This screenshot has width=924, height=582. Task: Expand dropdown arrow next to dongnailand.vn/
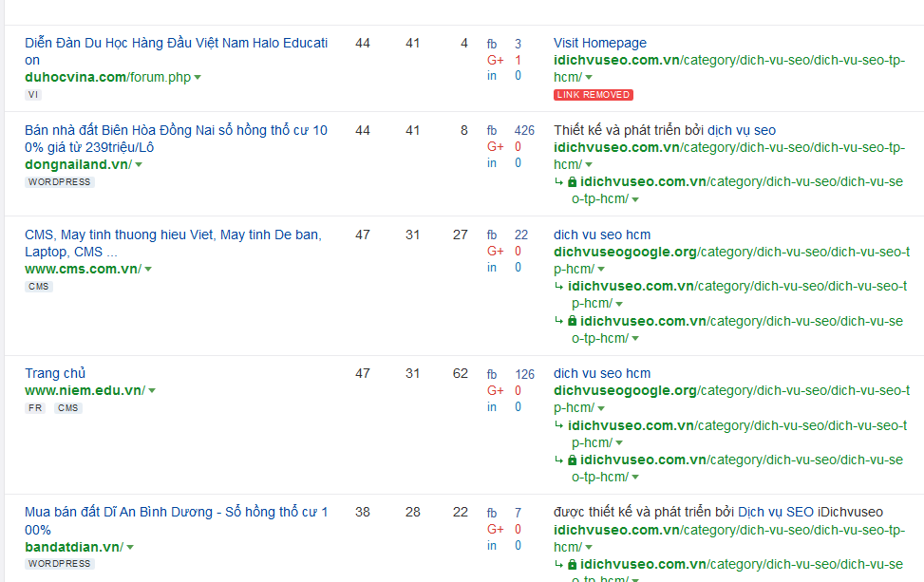point(139,165)
